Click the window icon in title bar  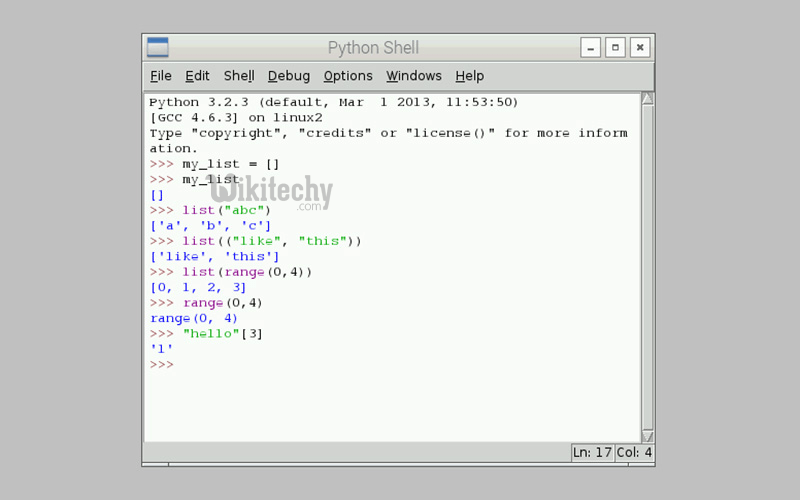pos(158,47)
